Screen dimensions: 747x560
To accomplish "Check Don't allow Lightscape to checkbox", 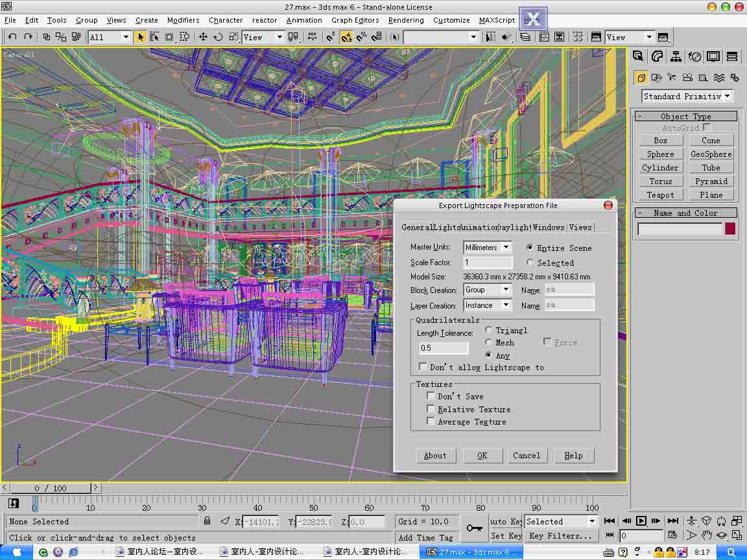I will pyautogui.click(x=423, y=366).
